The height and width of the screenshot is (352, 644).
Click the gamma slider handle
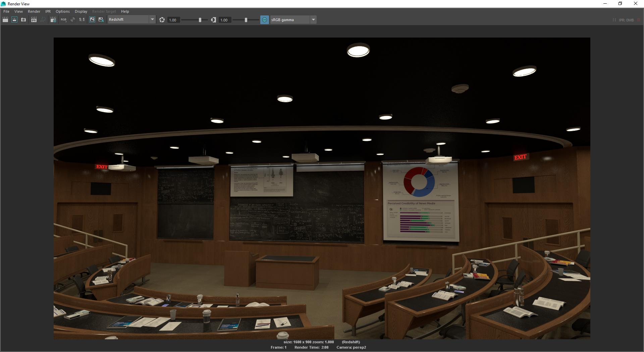coord(246,20)
